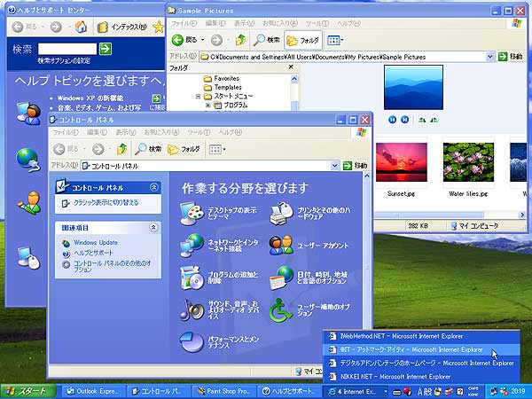Screen dimensions: 532x399
Task: Select Sunset.jpg thumbnail
Action: click(402, 162)
